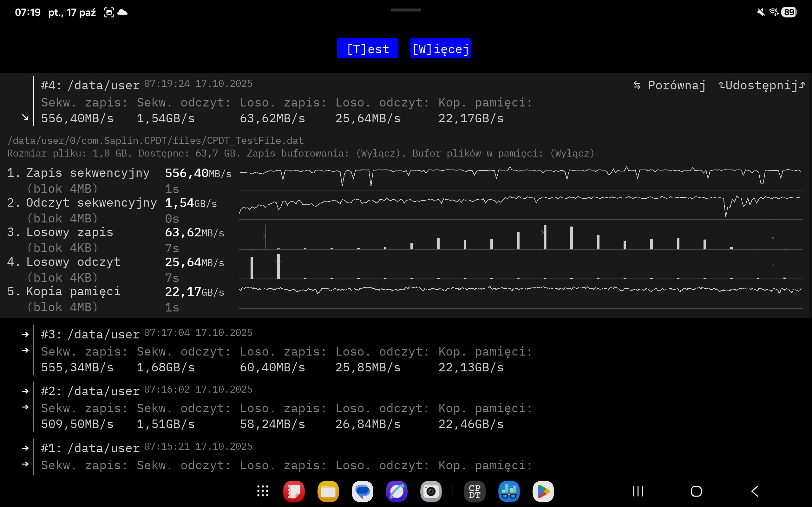The image size is (812, 507).
Task: Open the blue Messages app icon
Action: pyautogui.click(x=362, y=491)
